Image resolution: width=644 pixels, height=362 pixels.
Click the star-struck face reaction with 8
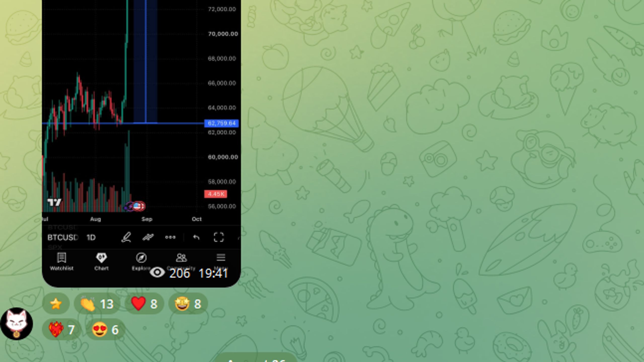pos(188,304)
